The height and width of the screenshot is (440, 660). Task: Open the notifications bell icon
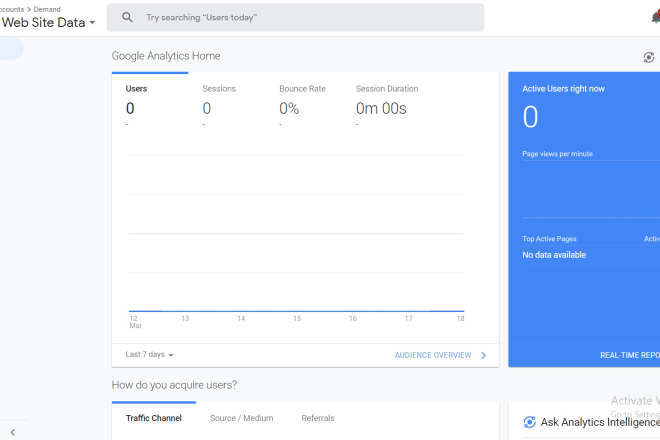(656, 17)
